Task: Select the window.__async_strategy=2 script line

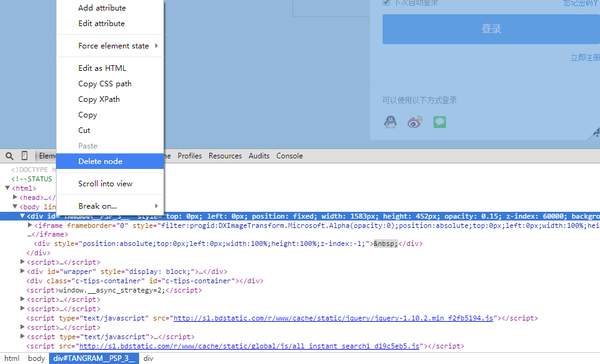Action: coord(114,290)
